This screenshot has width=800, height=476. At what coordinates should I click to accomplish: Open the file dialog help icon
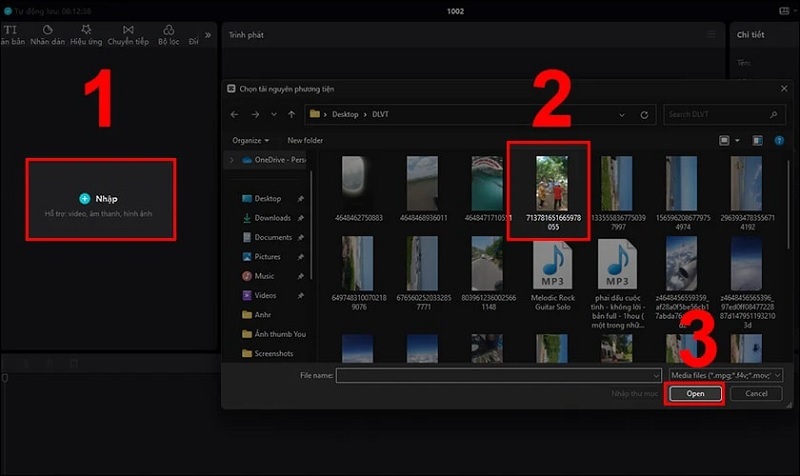tap(780, 141)
